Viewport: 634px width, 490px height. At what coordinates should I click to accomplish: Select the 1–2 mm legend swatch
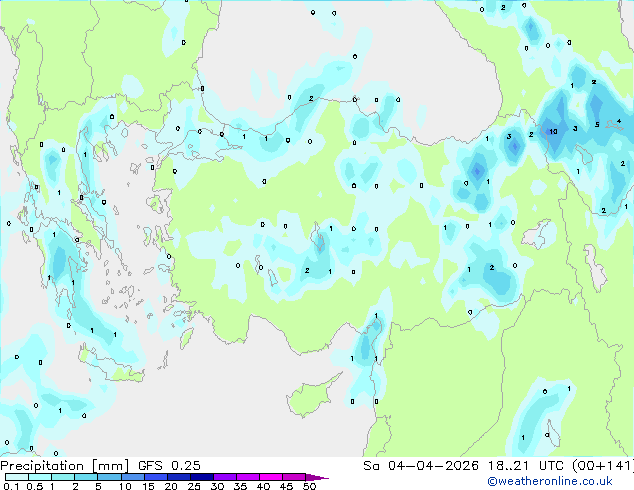63,477
